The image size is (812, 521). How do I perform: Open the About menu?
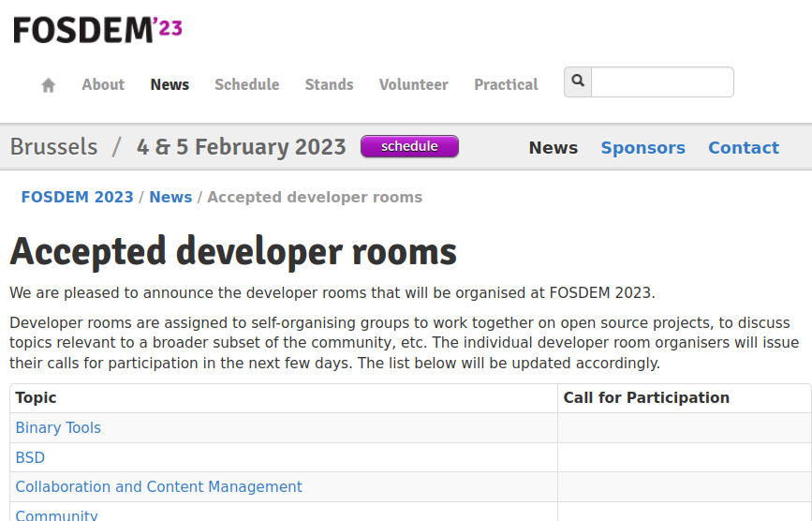[103, 84]
